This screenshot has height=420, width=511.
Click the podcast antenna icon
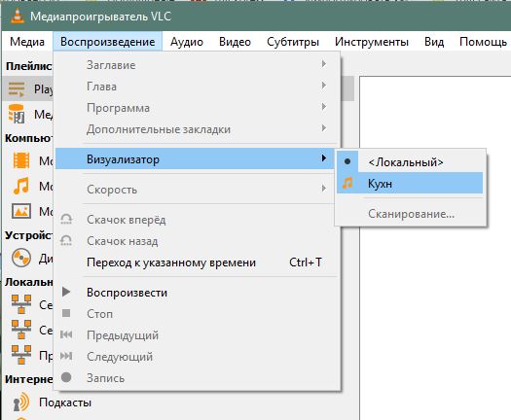(20, 402)
